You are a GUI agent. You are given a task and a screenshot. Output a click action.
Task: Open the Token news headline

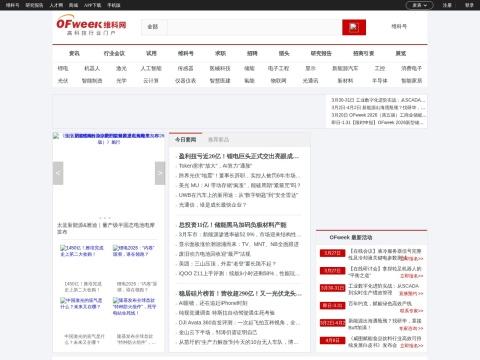point(215,166)
